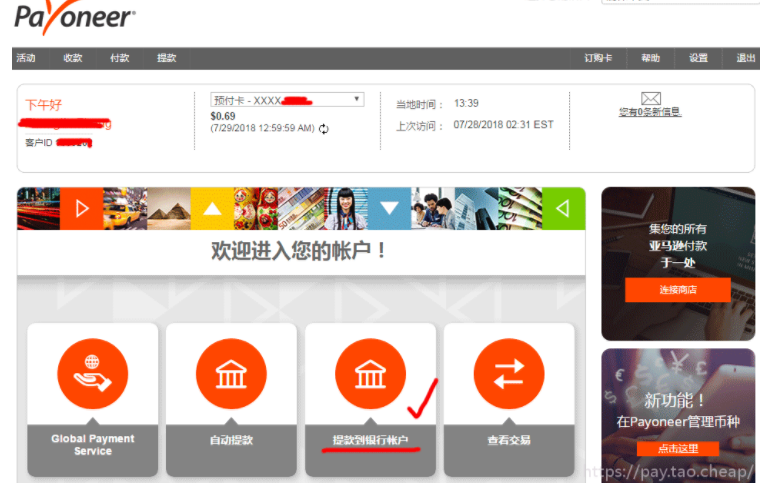Expand the 预付卡 card selector dropdown
Viewport: 771px width, 492px height.
(287, 100)
